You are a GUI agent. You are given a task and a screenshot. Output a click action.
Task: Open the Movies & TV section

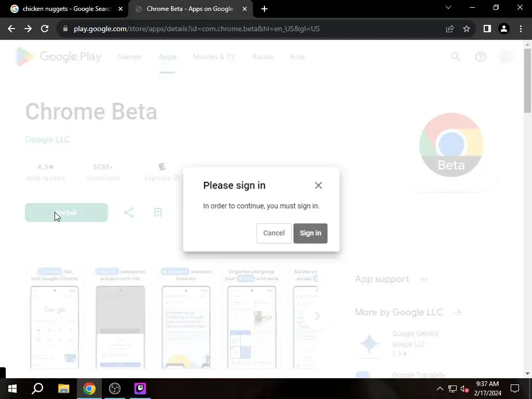coord(214,57)
